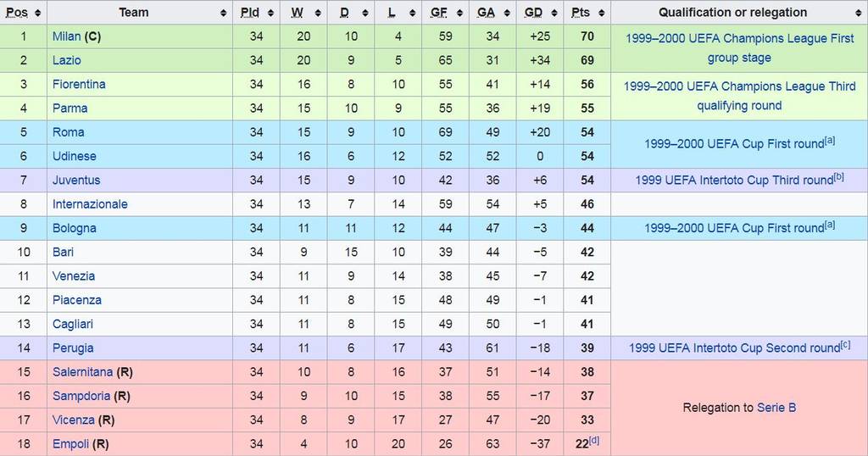
Task: Sort by points using Pts arrows
Action: 601,13
